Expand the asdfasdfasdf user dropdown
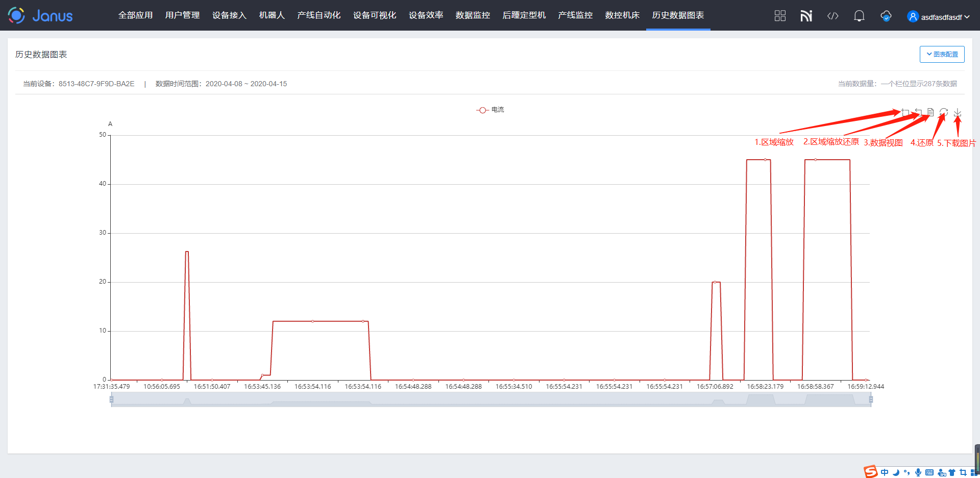Image resolution: width=980 pixels, height=478 pixels. tap(945, 17)
